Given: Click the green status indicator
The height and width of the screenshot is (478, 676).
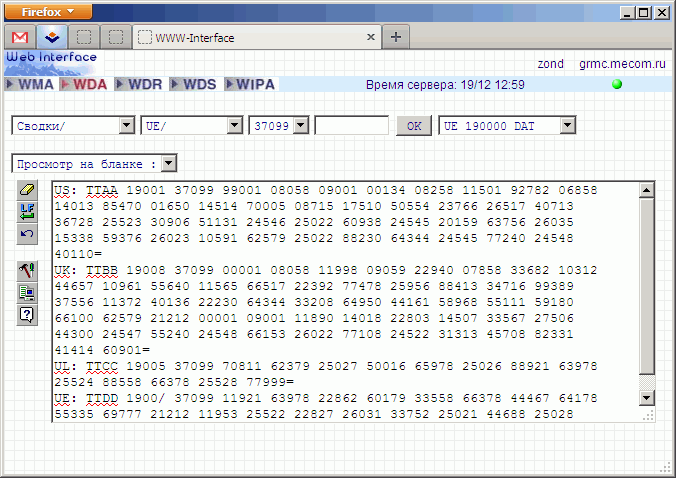Looking at the screenshot, I should (617, 84).
